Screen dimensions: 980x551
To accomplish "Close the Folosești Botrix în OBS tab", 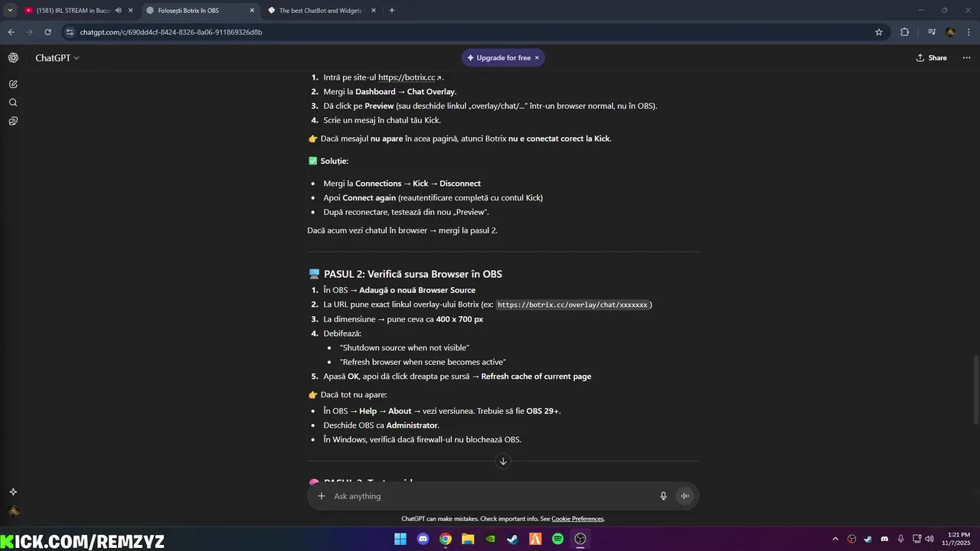I will (253, 11).
